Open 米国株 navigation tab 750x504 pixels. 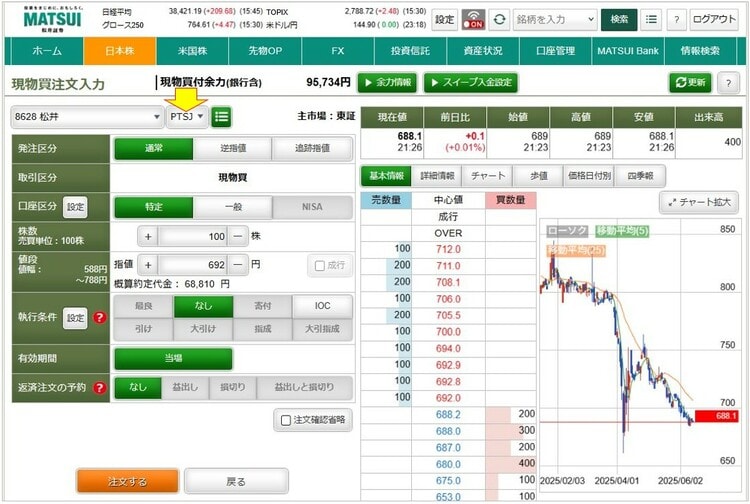pos(192,51)
